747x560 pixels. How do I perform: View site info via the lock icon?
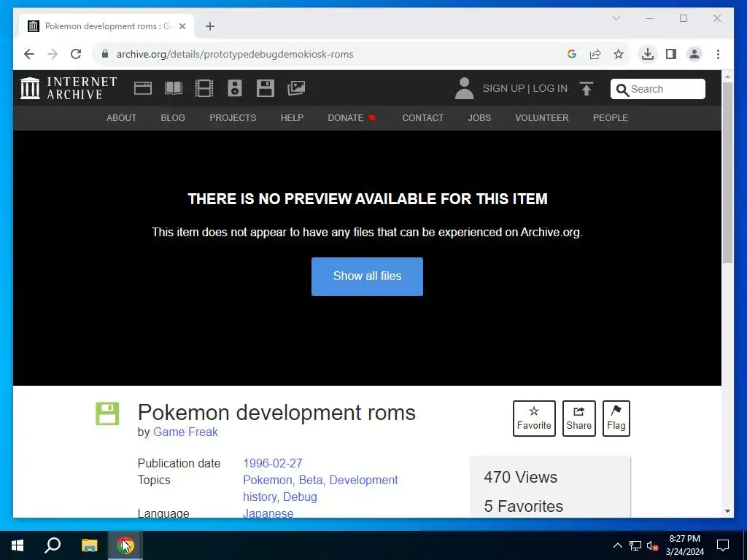105,54
